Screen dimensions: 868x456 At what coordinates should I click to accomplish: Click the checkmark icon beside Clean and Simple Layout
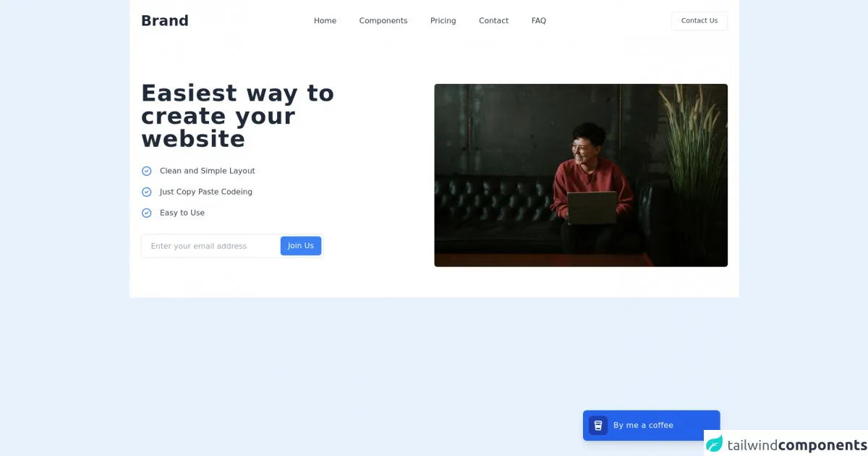(146, 172)
